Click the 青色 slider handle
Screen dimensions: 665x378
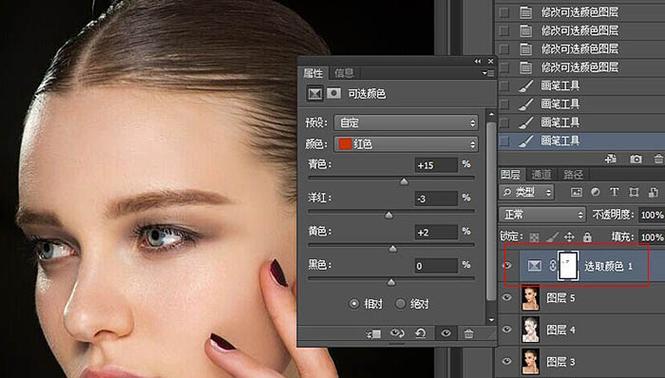(x=404, y=182)
